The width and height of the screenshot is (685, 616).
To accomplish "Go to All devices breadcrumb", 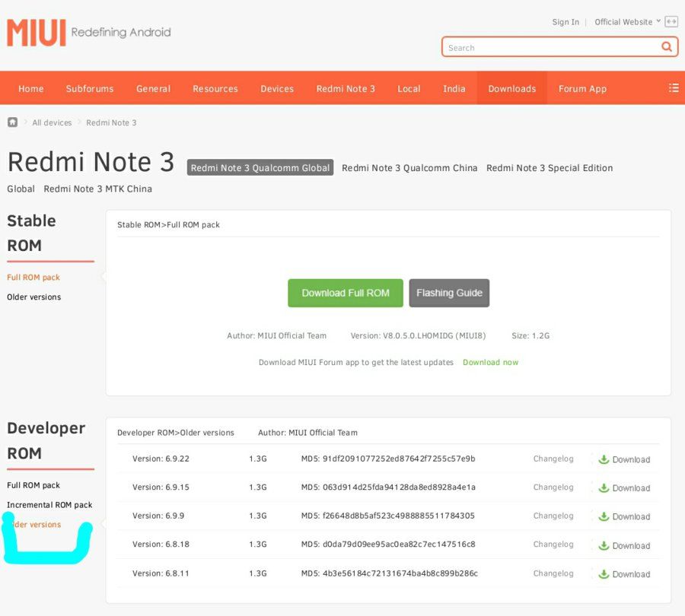I will [x=52, y=122].
